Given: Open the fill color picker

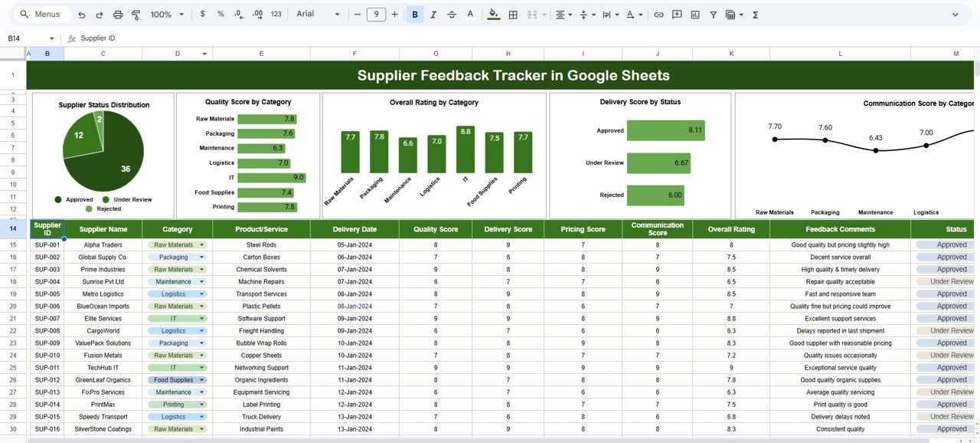Looking at the screenshot, I should 493,15.
